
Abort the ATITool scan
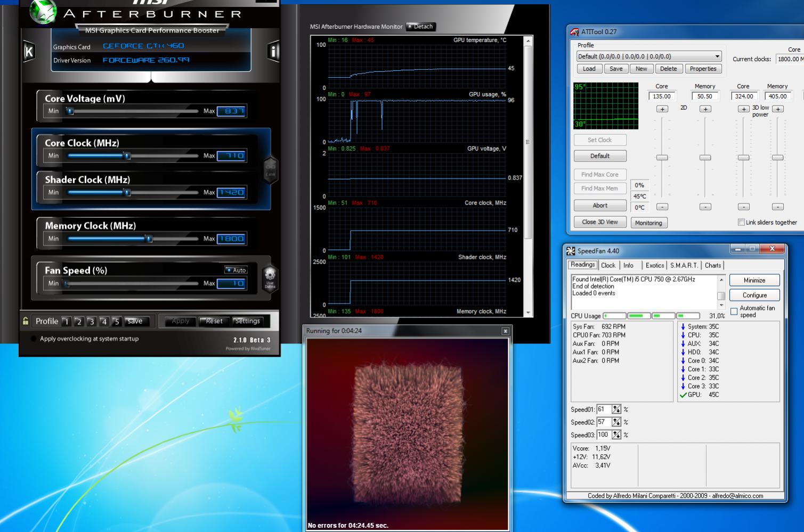pyautogui.click(x=600, y=206)
